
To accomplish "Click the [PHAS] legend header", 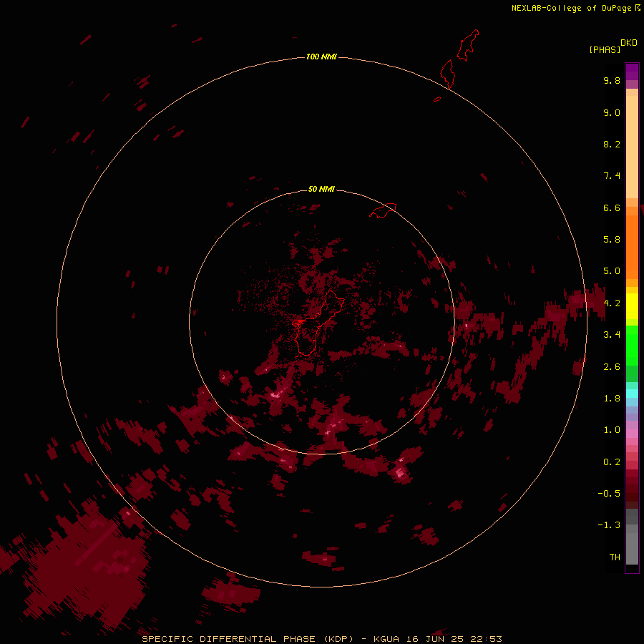I will tap(605, 49).
